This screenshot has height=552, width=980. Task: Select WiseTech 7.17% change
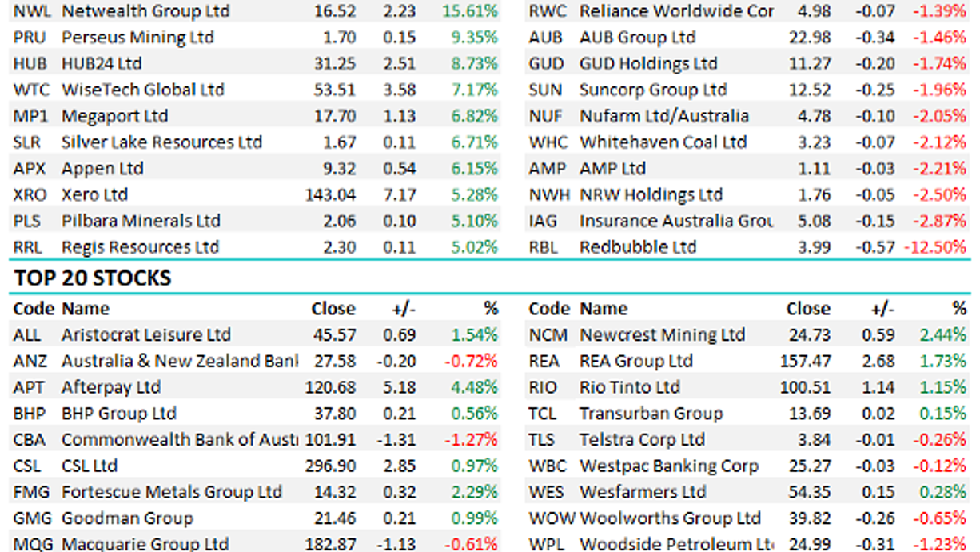pyautogui.click(x=474, y=90)
